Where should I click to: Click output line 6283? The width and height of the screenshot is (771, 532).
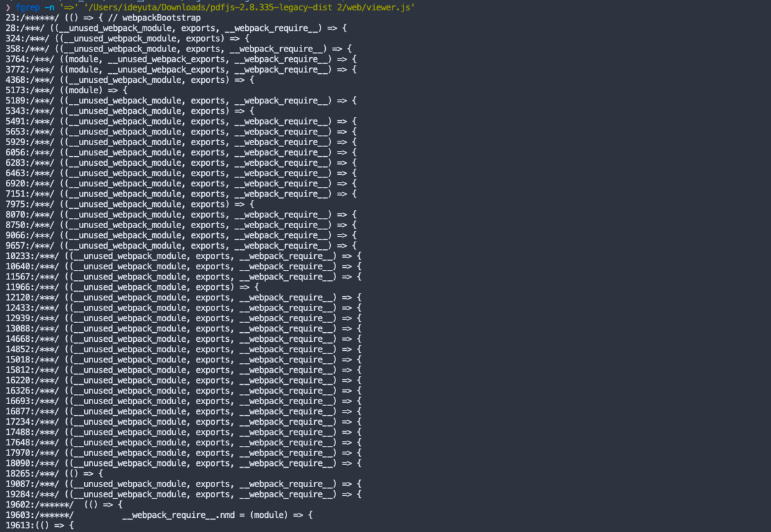tap(181, 163)
